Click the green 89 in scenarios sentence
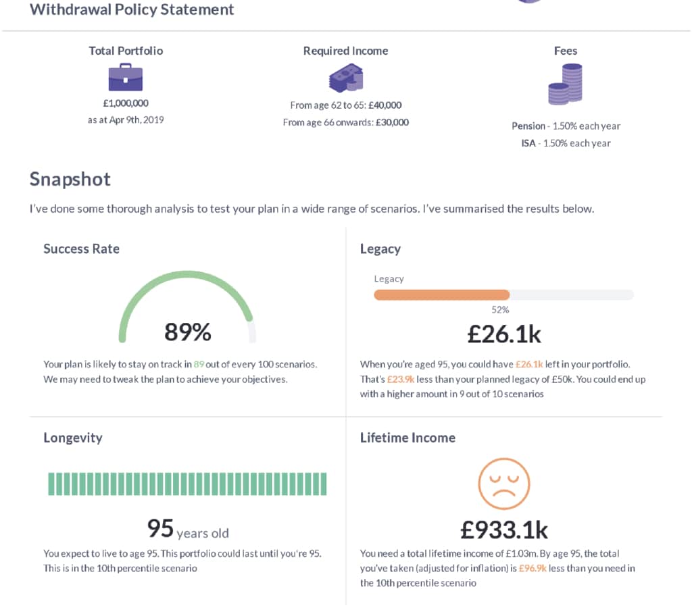692x616 pixels. (199, 365)
